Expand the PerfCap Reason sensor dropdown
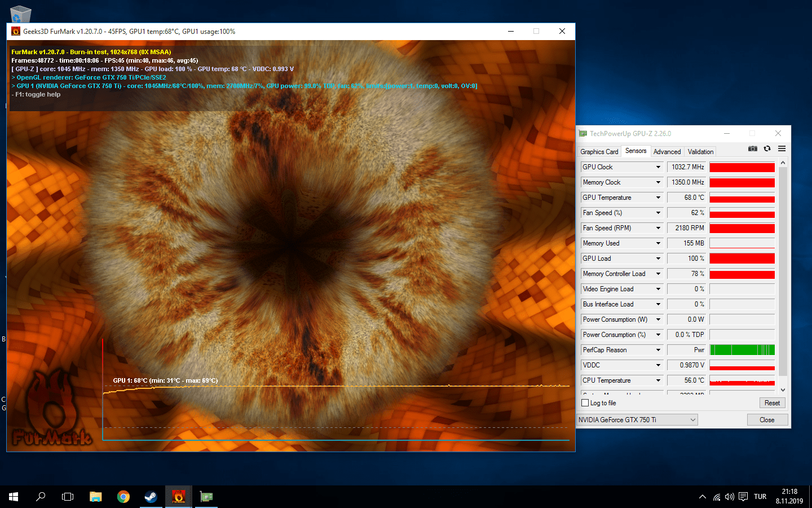 [657, 350]
